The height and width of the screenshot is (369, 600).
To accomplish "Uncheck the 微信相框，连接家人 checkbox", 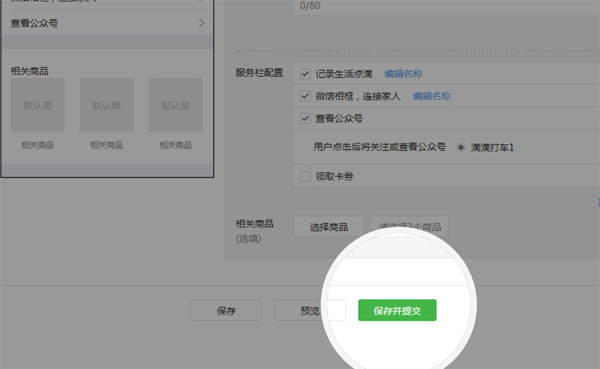I will [x=305, y=96].
